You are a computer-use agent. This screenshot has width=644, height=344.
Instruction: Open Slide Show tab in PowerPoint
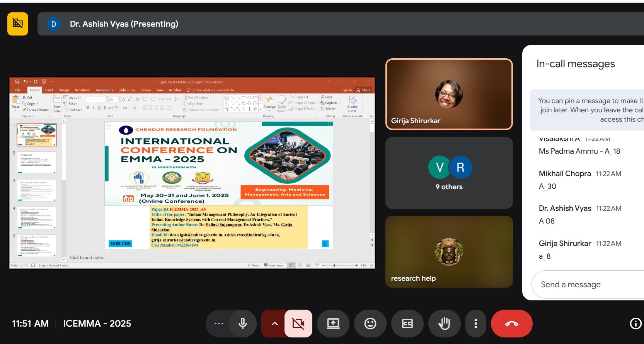[x=127, y=90]
